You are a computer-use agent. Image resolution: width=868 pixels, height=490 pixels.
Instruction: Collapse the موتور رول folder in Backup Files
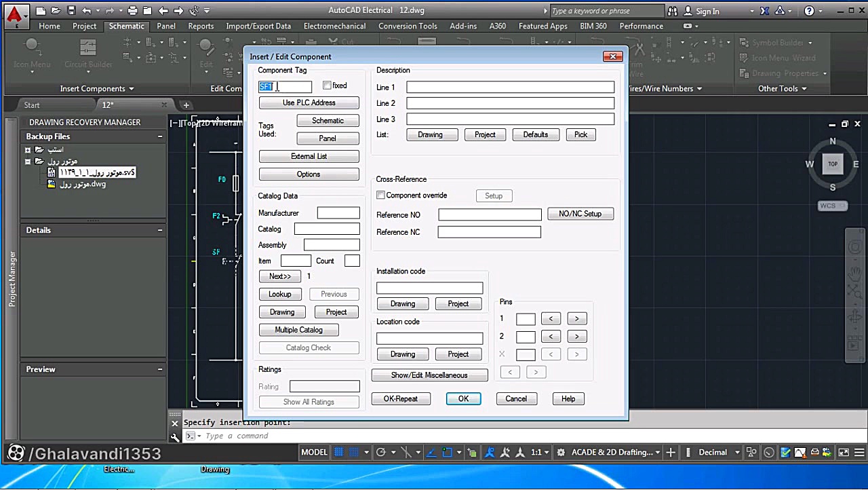pos(28,162)
